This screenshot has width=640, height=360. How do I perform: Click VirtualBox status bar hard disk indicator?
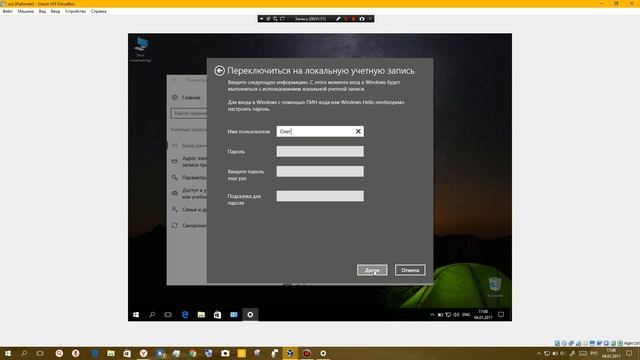[x=557, y=343]
